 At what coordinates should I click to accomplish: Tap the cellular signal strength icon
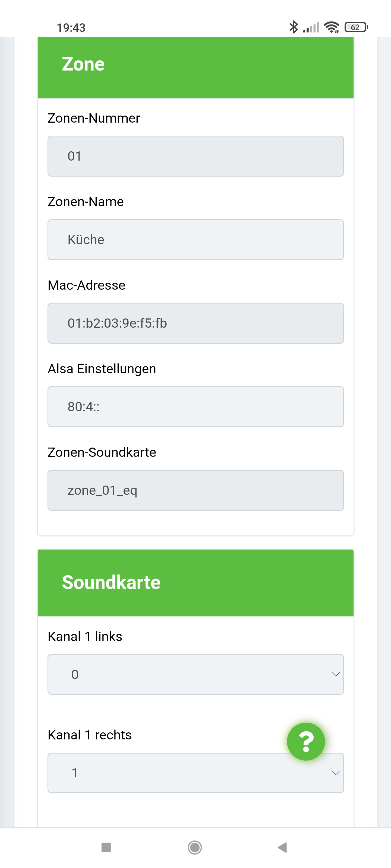point(311,27)
